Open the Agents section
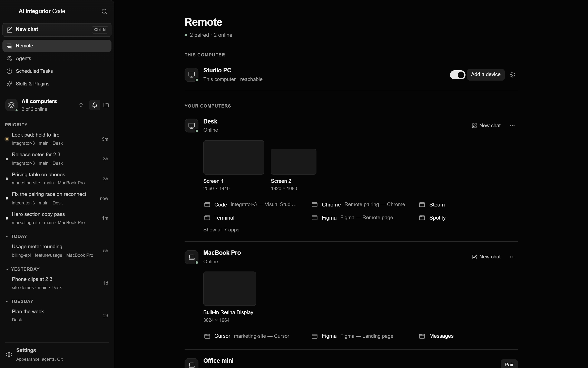Screen dimensions: 588x368 pyautogui.click(x=57, y=58)
